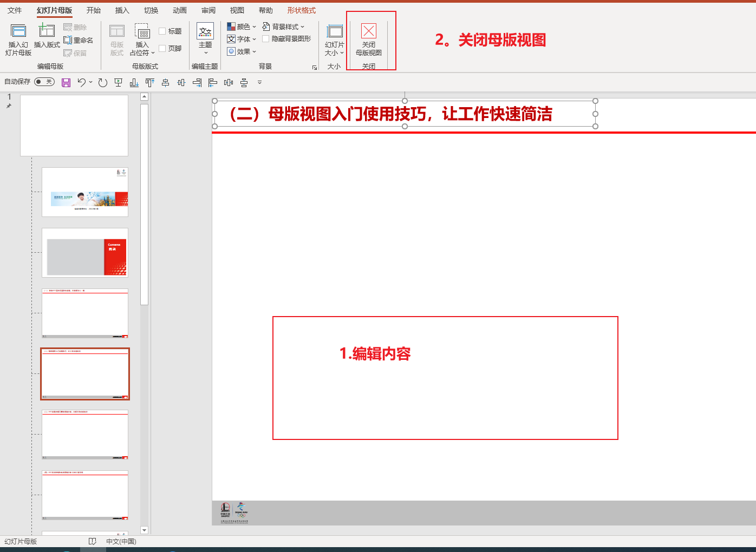Click the thumbnail pane scroll-down arrow

(x=144, y=530)
